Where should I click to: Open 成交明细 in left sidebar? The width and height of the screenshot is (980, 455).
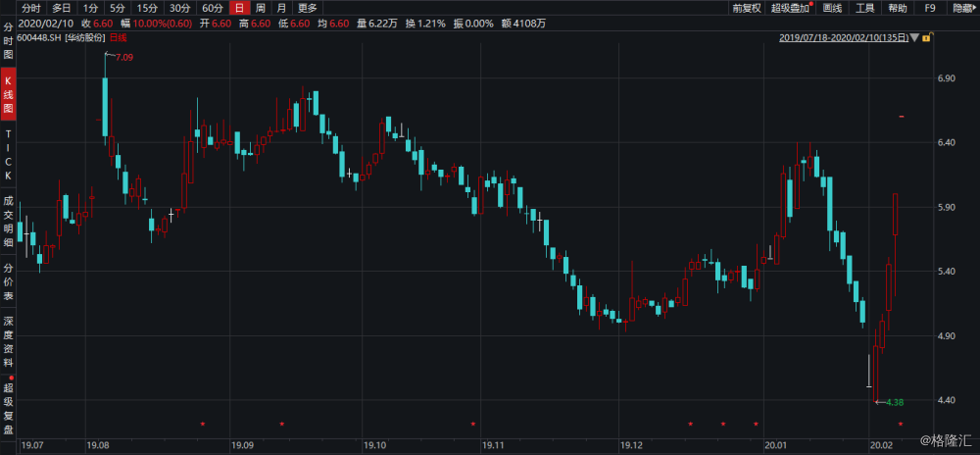click(8, 221)
